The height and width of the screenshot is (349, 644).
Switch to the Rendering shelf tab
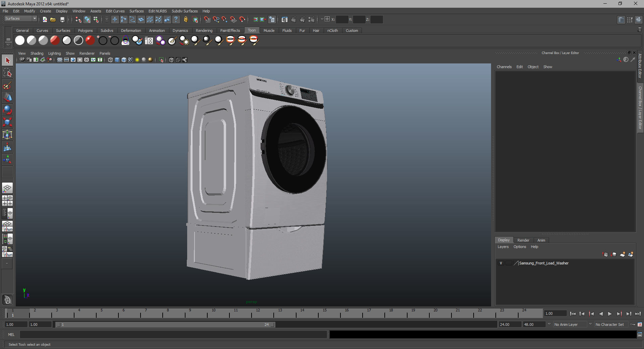[204, 31]
